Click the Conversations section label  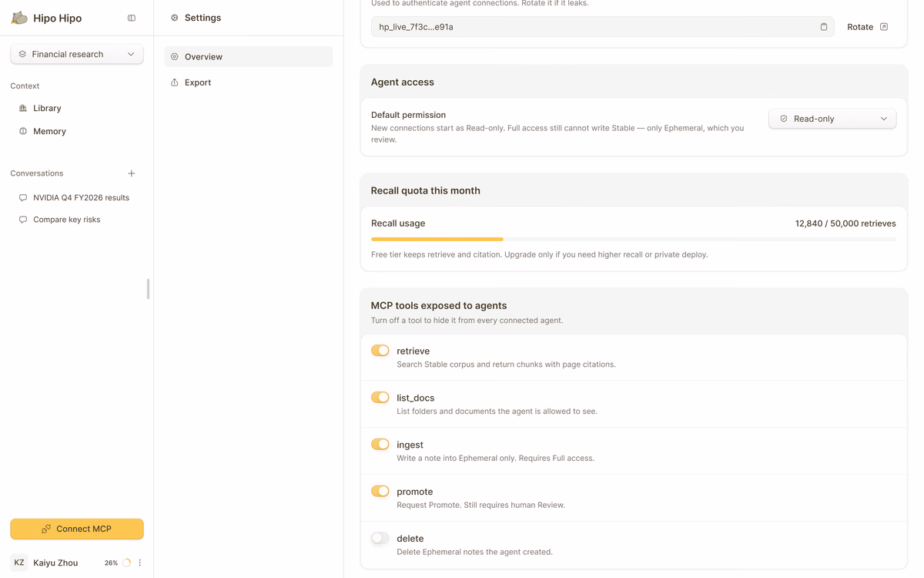tap(37, 173)
